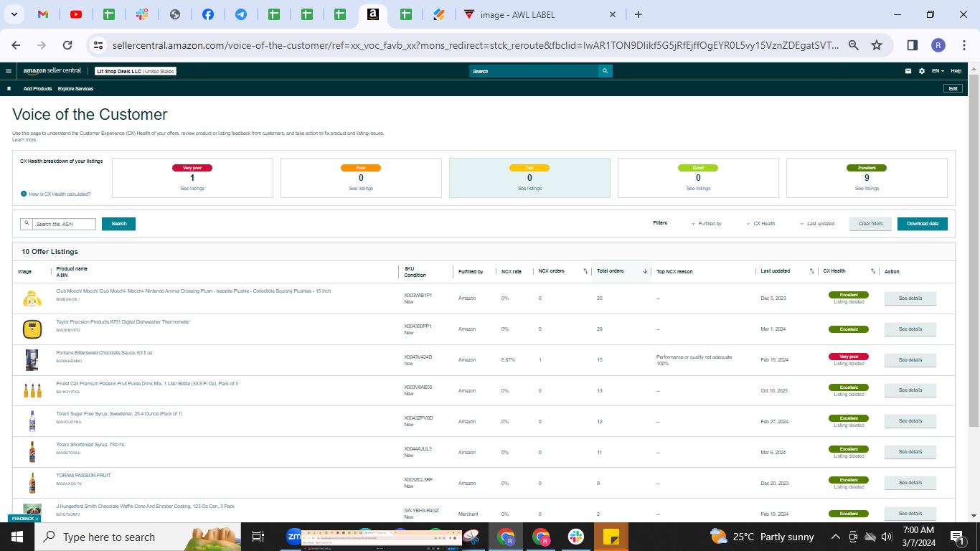Switch to the 'image - AWL LABEL' tab
Image resolution: width=980 pixels, height=551 pixels.
[541, 14]
